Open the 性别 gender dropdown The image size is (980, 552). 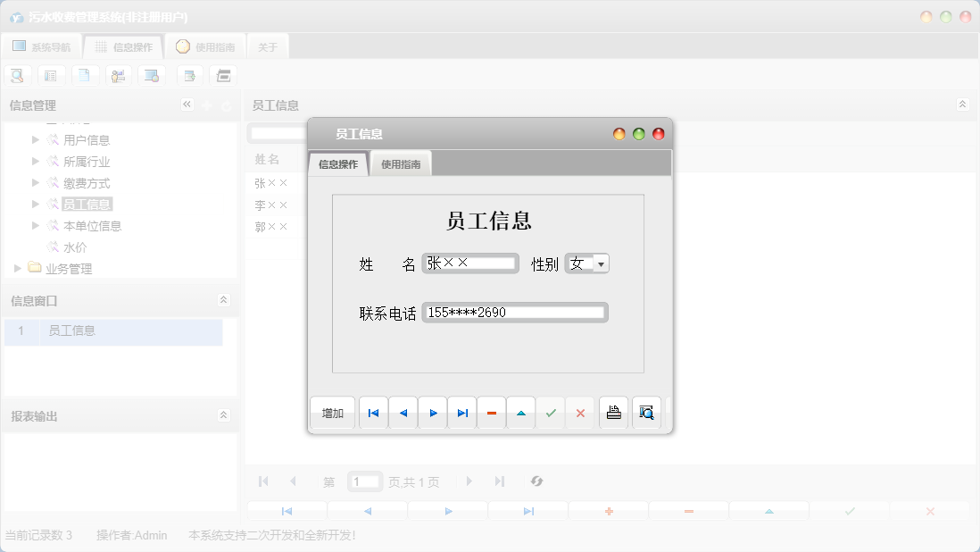pyautogui.click(x=601, y=263)
